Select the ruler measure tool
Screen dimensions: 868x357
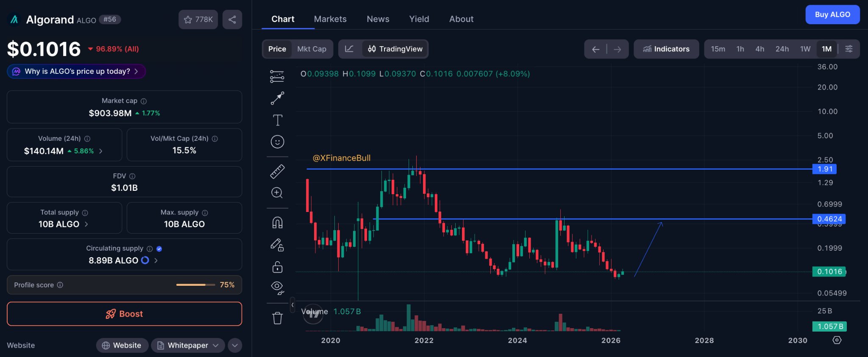(x=277, y=171)
